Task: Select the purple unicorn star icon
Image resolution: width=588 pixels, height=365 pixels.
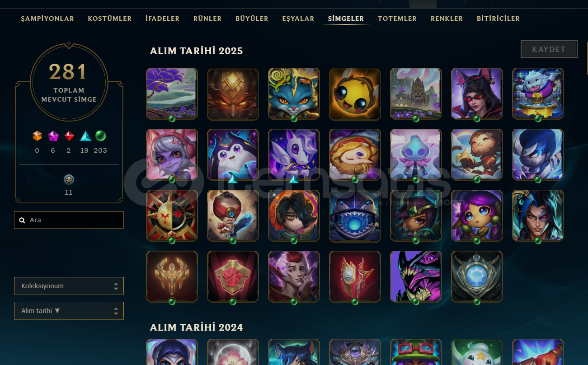Action: coord(294,155)
